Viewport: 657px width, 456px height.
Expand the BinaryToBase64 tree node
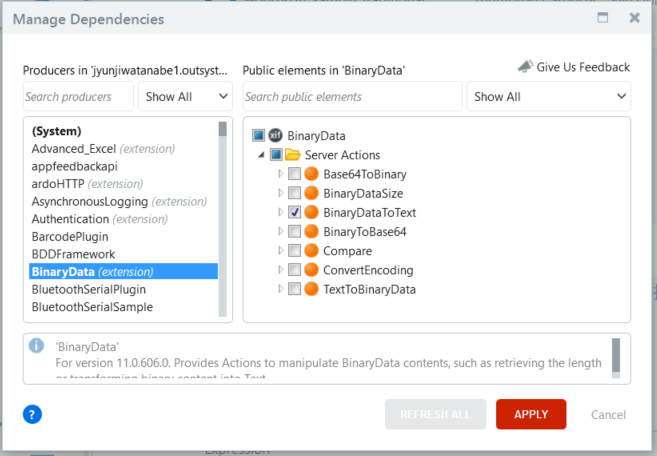coord(280,232)
